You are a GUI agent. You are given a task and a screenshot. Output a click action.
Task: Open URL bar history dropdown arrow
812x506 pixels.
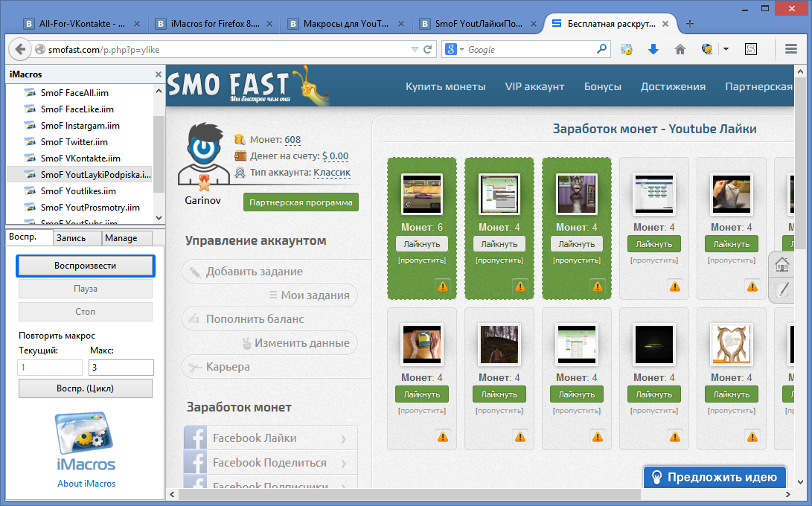pos(415,50)
